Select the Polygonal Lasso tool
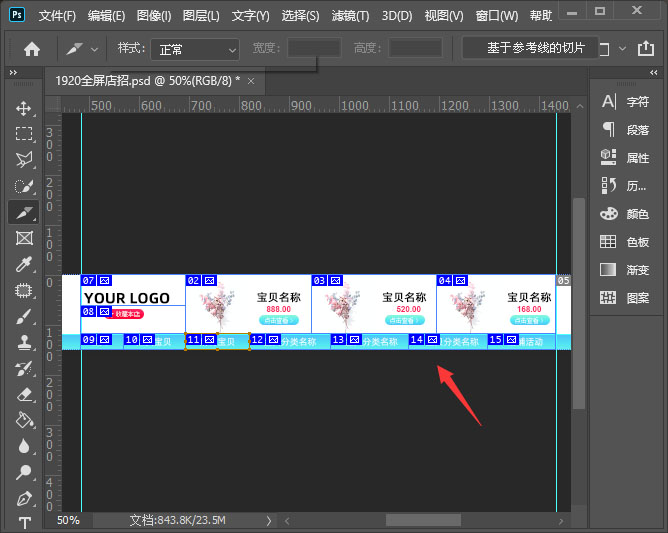This screenshot has width=668, height=533. [24, 160]
